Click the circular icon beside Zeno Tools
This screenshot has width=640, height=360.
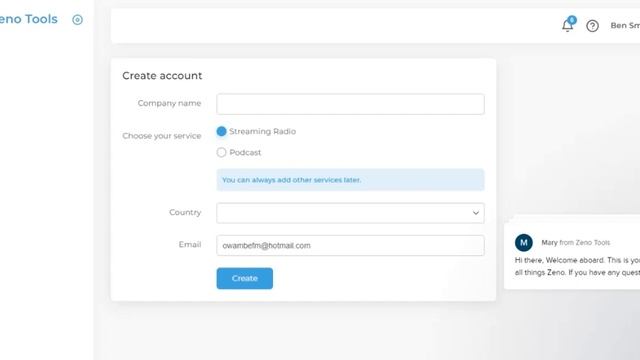pyautogui.click(x=77, y=20)
